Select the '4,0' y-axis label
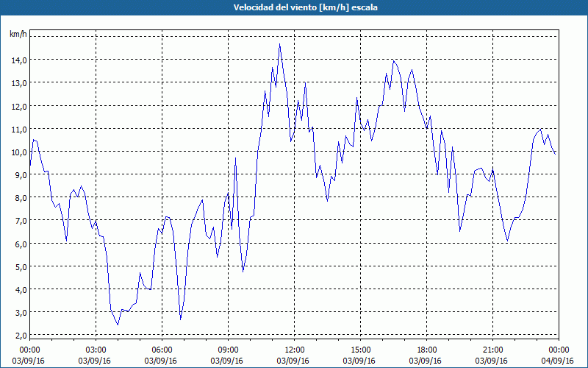 click(21, 290)
